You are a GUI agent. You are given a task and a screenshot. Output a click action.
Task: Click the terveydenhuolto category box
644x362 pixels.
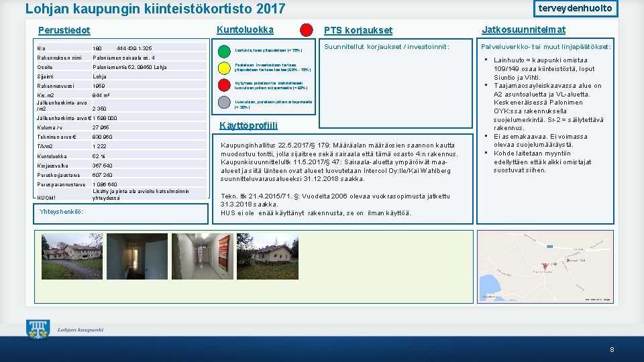pos(576,8)
